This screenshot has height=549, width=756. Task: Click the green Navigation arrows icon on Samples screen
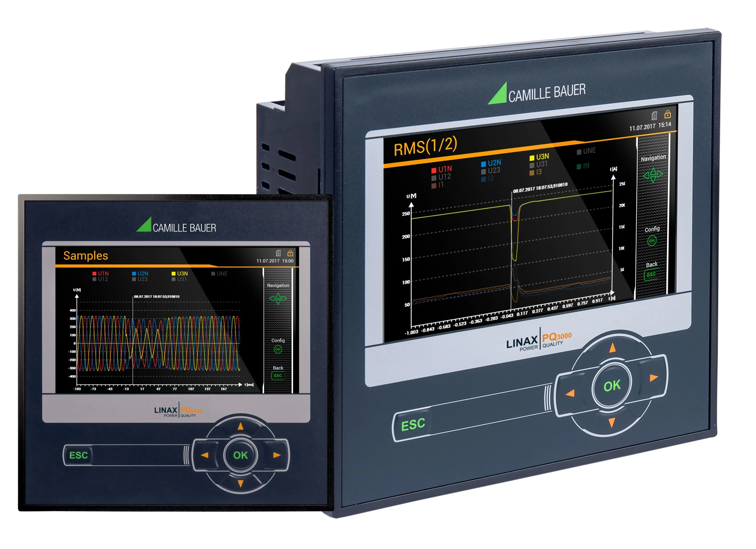(x=278, y=299)
